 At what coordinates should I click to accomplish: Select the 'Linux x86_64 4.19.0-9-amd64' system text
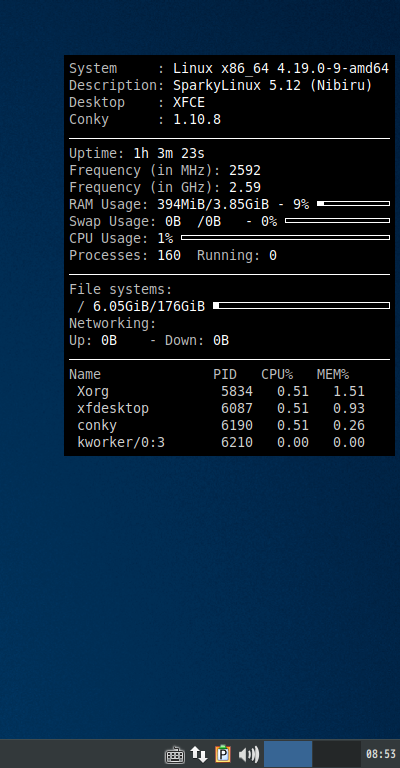click(281, 69)
